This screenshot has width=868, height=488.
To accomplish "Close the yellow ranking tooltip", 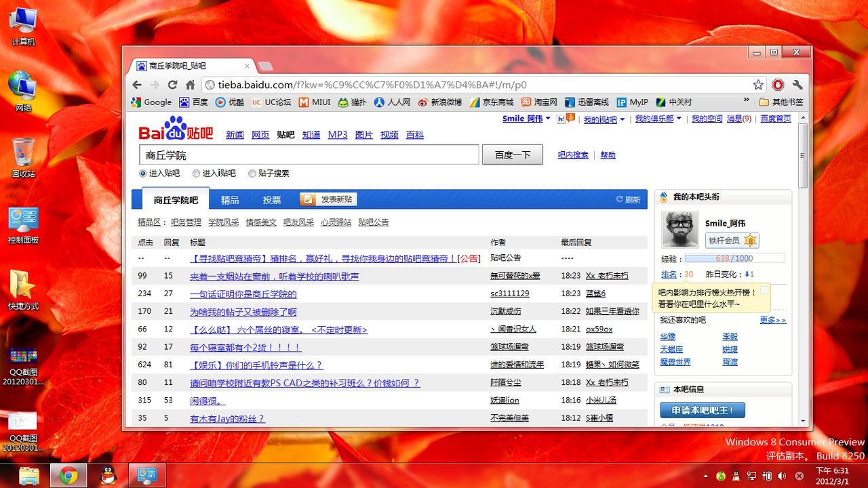I will click(764, 290).
